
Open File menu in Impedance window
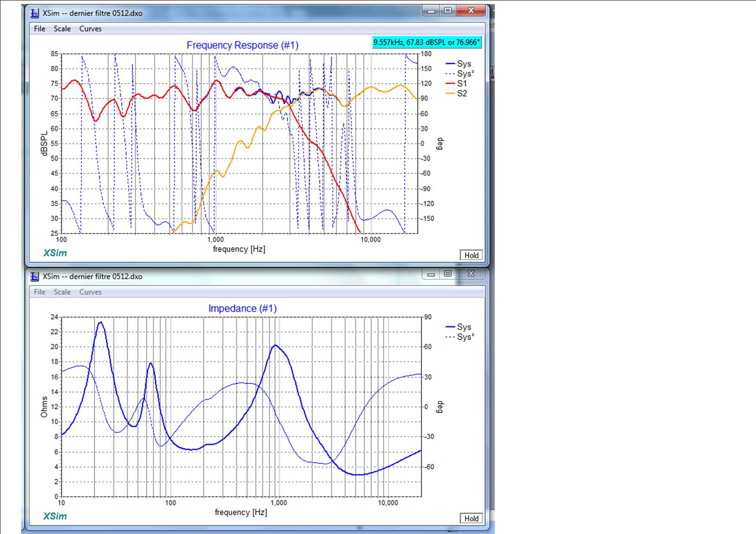click(x=40, y=292)
